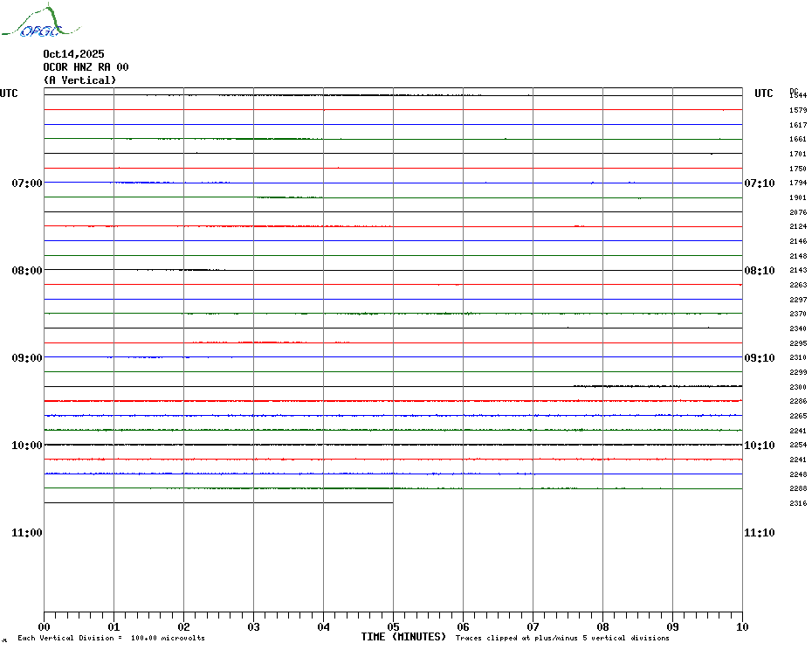This screenshot has width=812, height=650.
Task: Click the DC value "1617"
Action: [798, 125]
